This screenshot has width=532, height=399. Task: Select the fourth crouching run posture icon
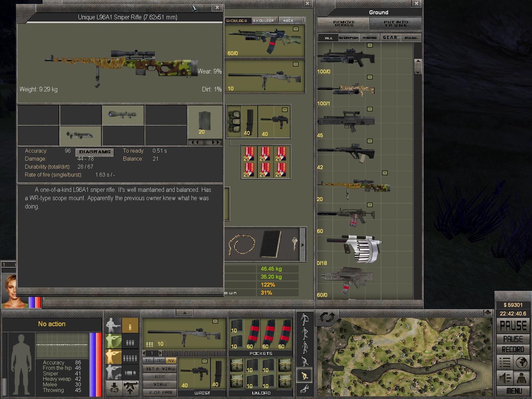[x=304, y=361]
